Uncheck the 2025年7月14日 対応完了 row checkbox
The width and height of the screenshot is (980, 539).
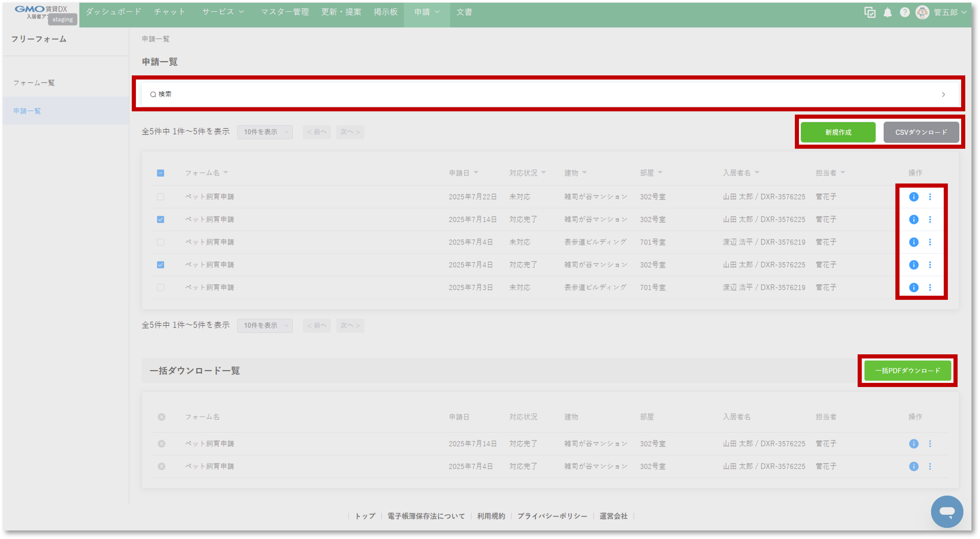click(161, 219)
